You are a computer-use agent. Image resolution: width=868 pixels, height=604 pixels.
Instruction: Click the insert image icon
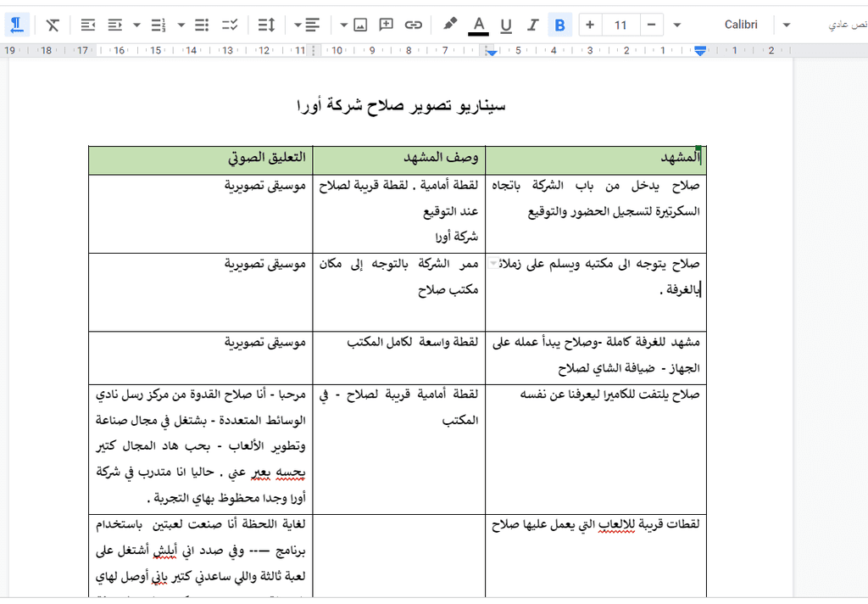click(360, 25)
